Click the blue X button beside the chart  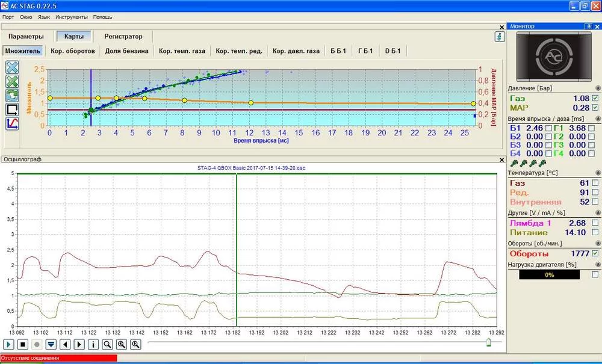pyautogui.click(x=12, y=67)
